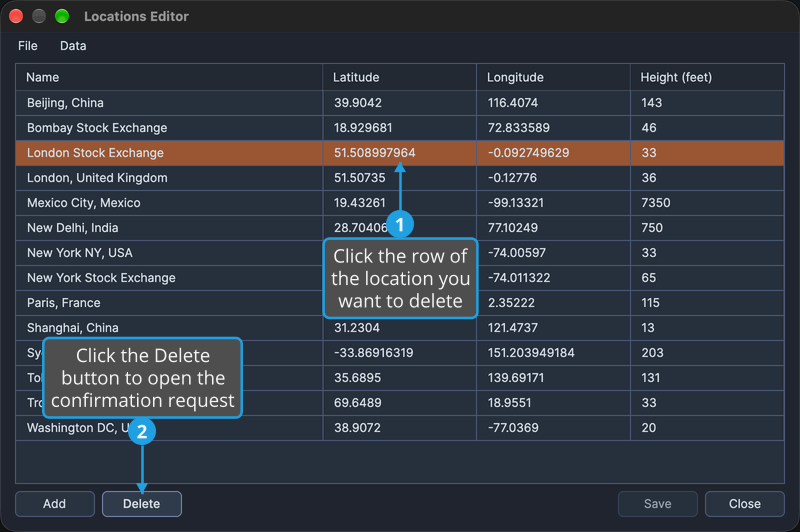Viewport: 800px width, 532px height.
Task: Click longitude cell 72.833589
Action: tap(553, 128)
